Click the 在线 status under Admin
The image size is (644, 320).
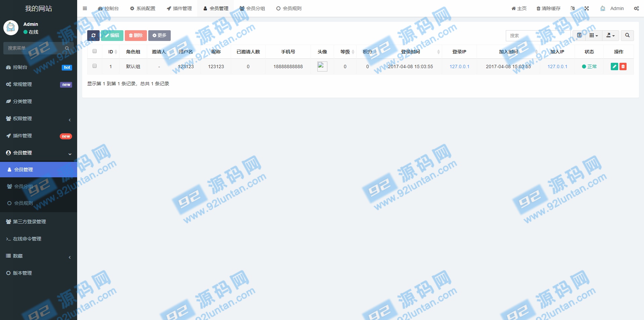31,32
